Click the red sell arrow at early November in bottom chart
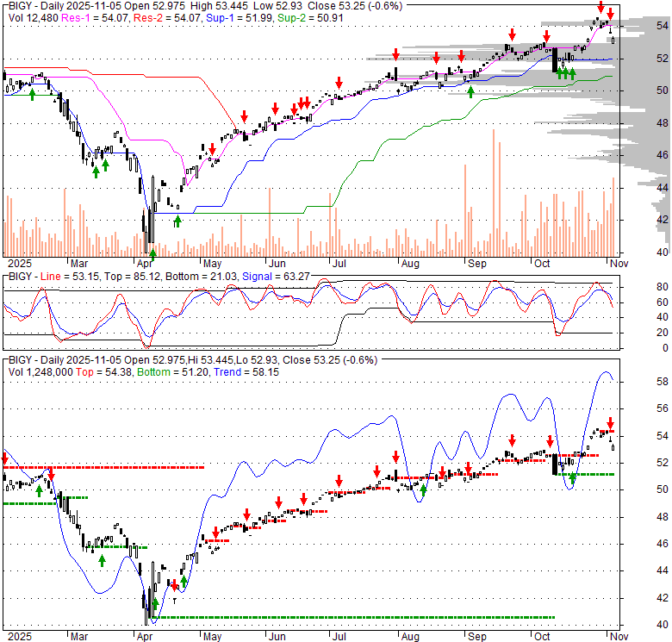The height and width of the screenshot is (642, 672). 610,423
